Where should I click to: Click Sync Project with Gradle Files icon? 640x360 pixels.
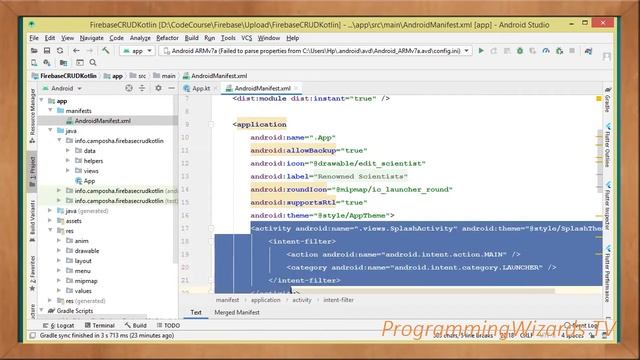[x=588, y=51]
